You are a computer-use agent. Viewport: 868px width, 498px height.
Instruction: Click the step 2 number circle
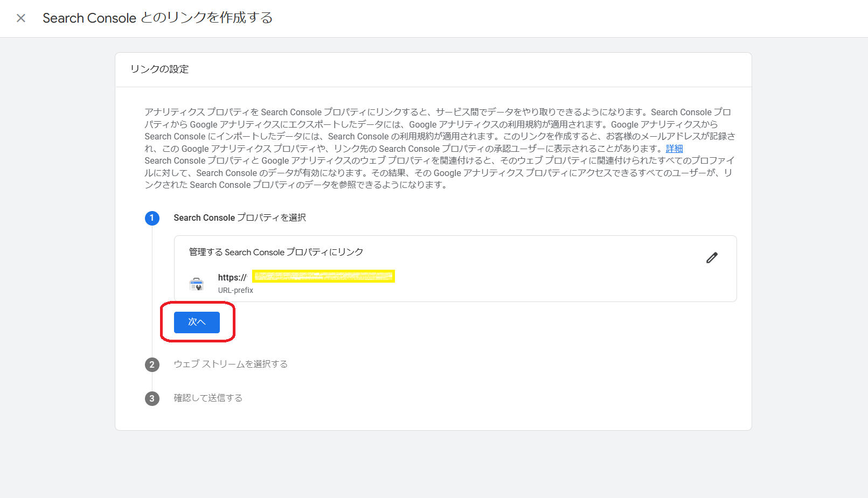click(x=152, y=364)
